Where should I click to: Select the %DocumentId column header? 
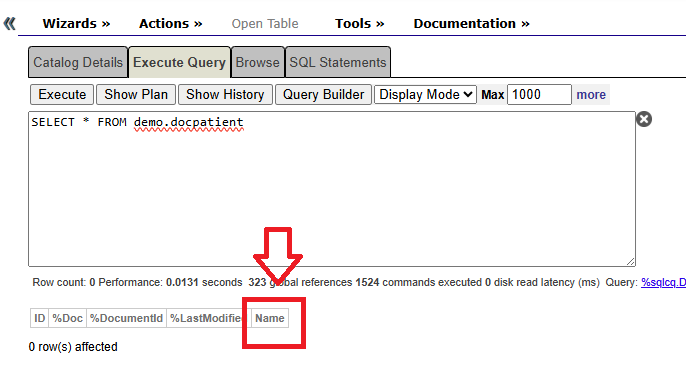(126, 318)
